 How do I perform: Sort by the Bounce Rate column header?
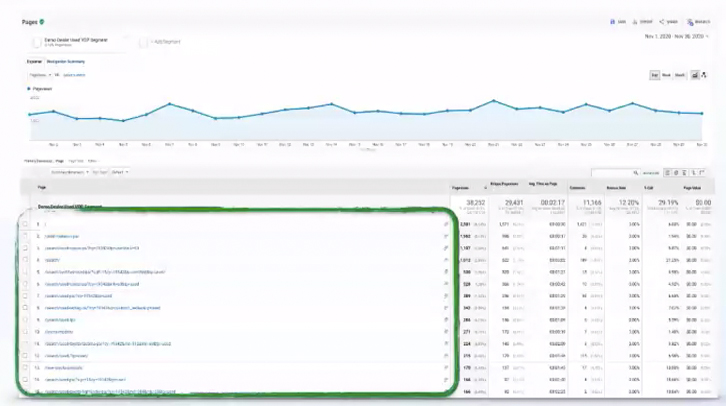pos(616,188)
